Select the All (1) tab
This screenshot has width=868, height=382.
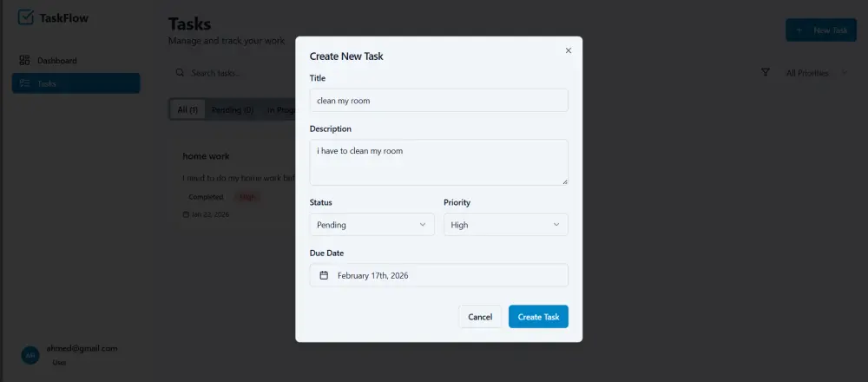coord(187,110)
